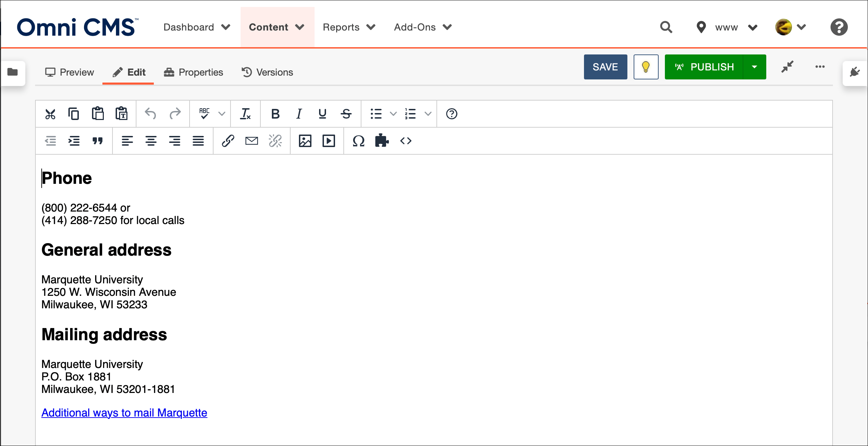
Task: Undo the last edit
Action: click(x=151, y=114)
